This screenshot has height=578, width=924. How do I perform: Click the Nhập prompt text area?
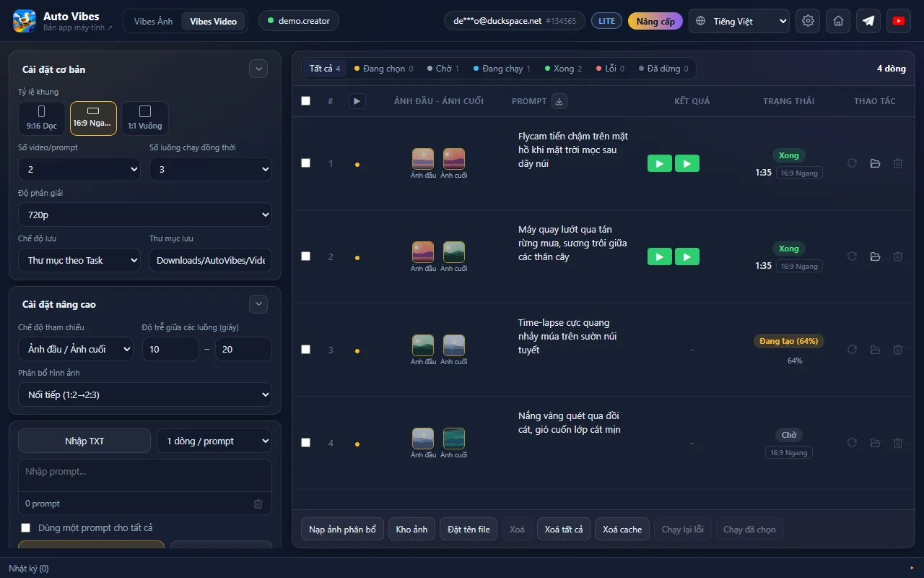tap(145, 476)
